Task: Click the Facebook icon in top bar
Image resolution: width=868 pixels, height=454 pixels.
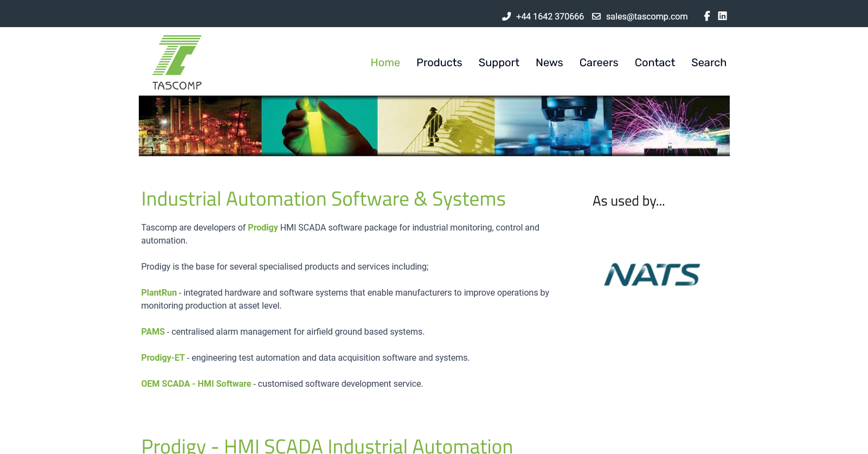Action: click(x=706, y=16)
